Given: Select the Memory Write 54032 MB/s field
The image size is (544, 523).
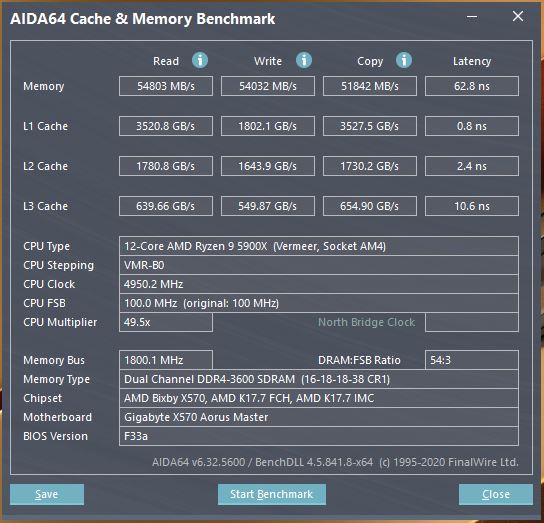Looking at the screenshot, I should pos(268,86).
